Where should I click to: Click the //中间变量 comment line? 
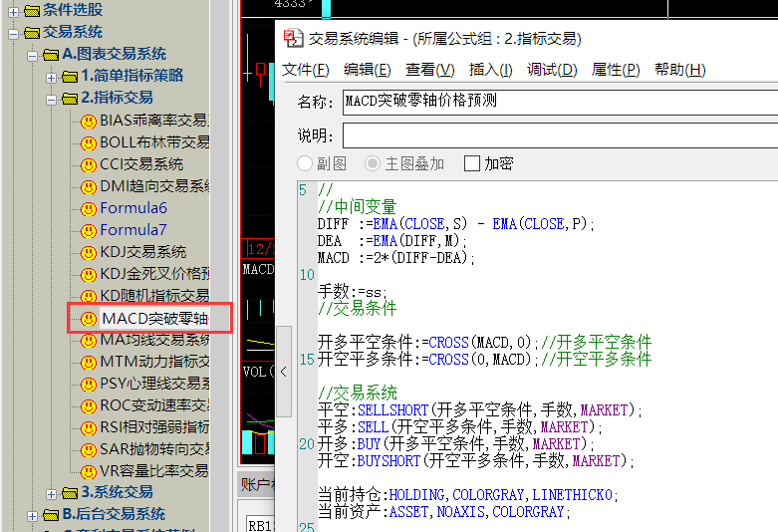358,207
